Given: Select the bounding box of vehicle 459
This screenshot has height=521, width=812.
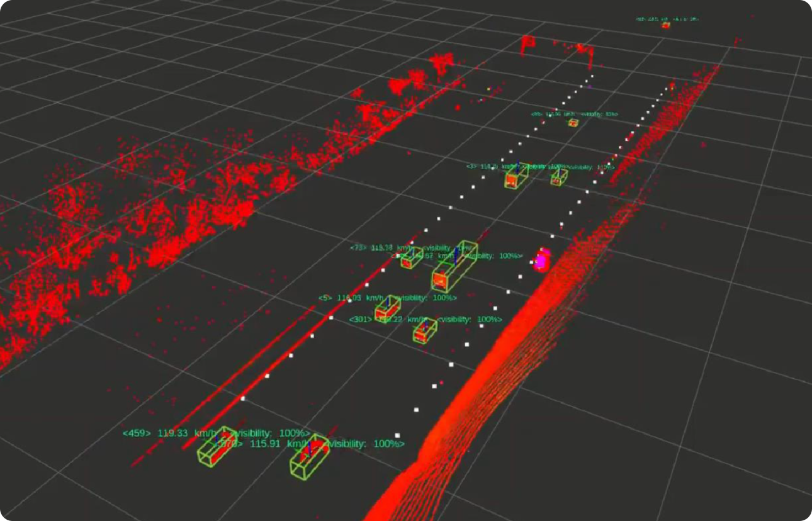Looking at the screenshot, I should click(216, 447).
